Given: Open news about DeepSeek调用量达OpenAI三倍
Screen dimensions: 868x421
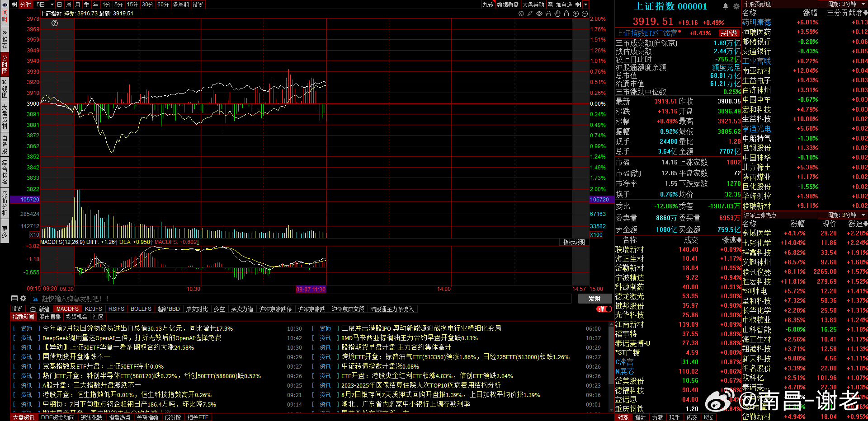Looking at the screenshot, I should tap(132, 338).
